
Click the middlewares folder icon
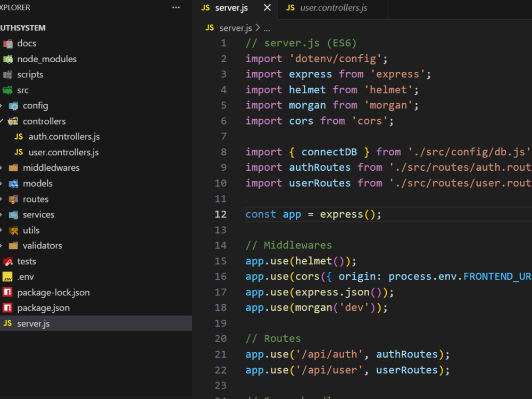click(13, 168)
